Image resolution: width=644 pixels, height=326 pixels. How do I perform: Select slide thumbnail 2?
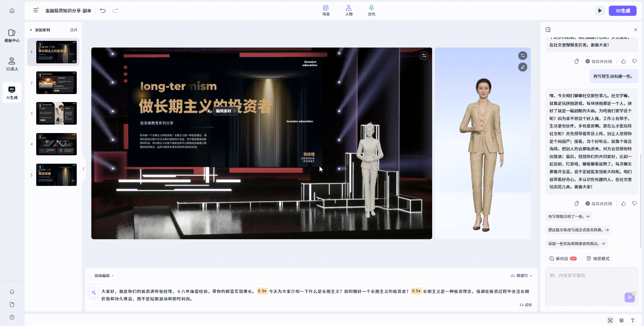point(56,83)
